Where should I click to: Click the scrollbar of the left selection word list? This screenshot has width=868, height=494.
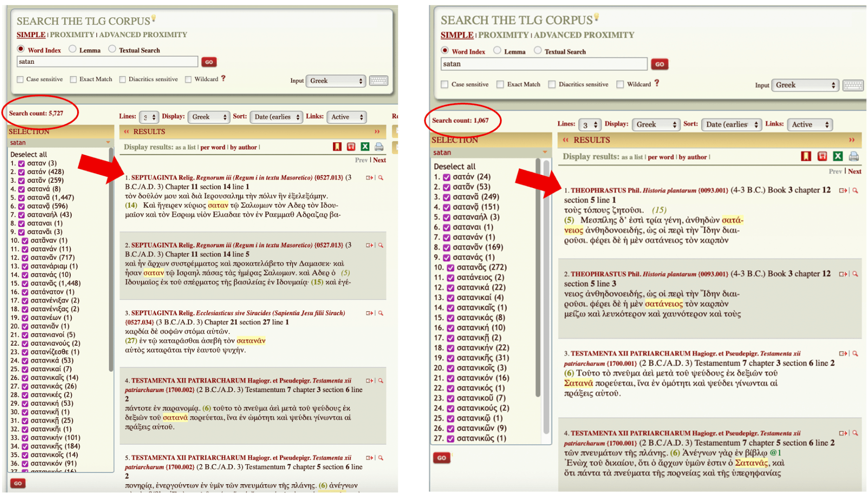click(111, 260)
